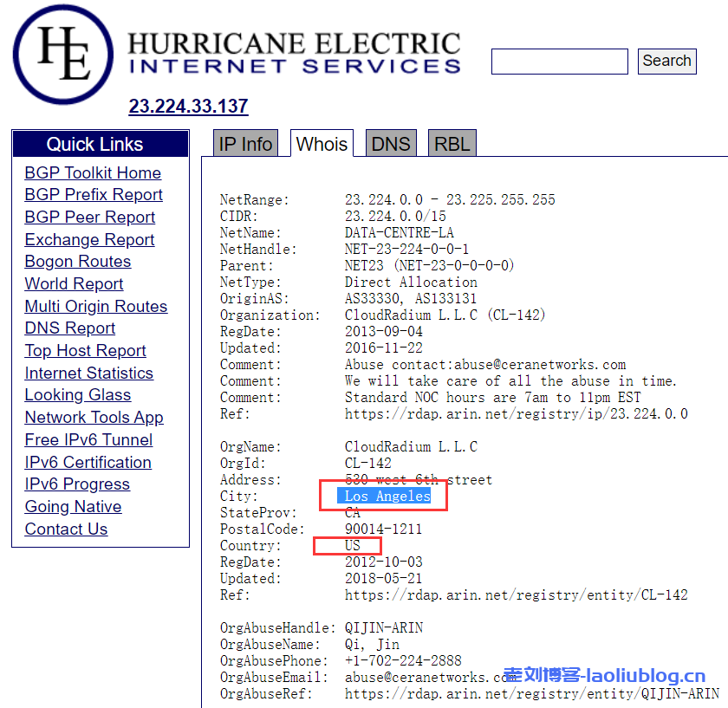Open Multi Origin Routes link

click(x=96, y=307)
